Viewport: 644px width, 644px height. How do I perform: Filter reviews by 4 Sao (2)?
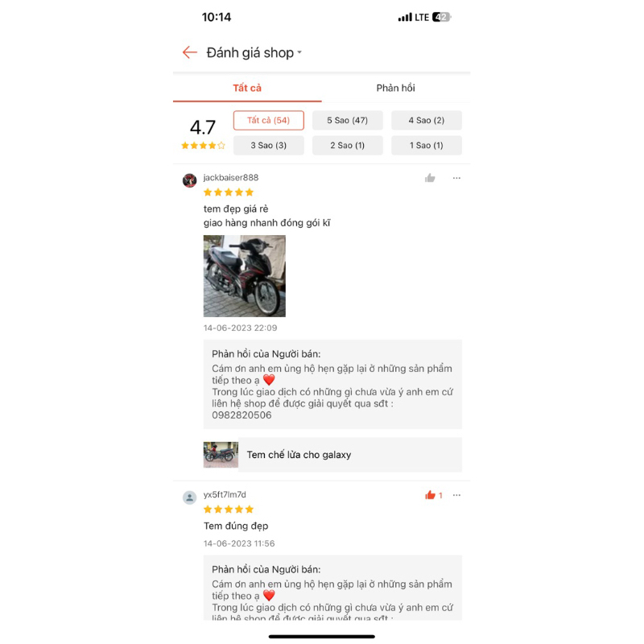pos(427,120)
